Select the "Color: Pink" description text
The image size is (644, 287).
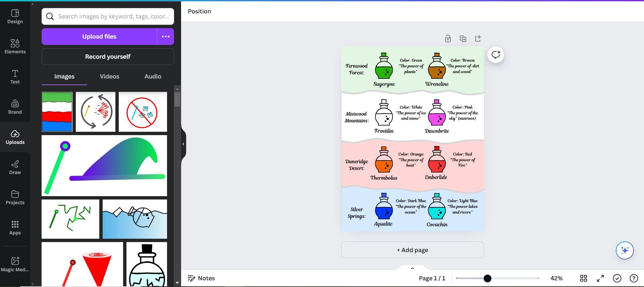coord(463,113)
